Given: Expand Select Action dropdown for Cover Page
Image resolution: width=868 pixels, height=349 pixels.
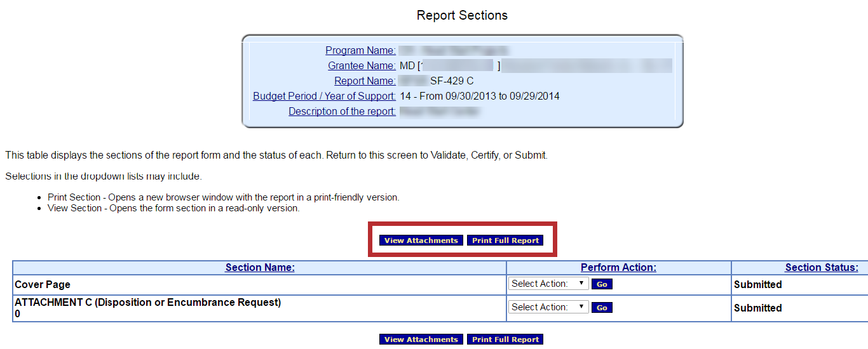Looking at the screenshot, I should pyautogui.click(x=548, y=284).
